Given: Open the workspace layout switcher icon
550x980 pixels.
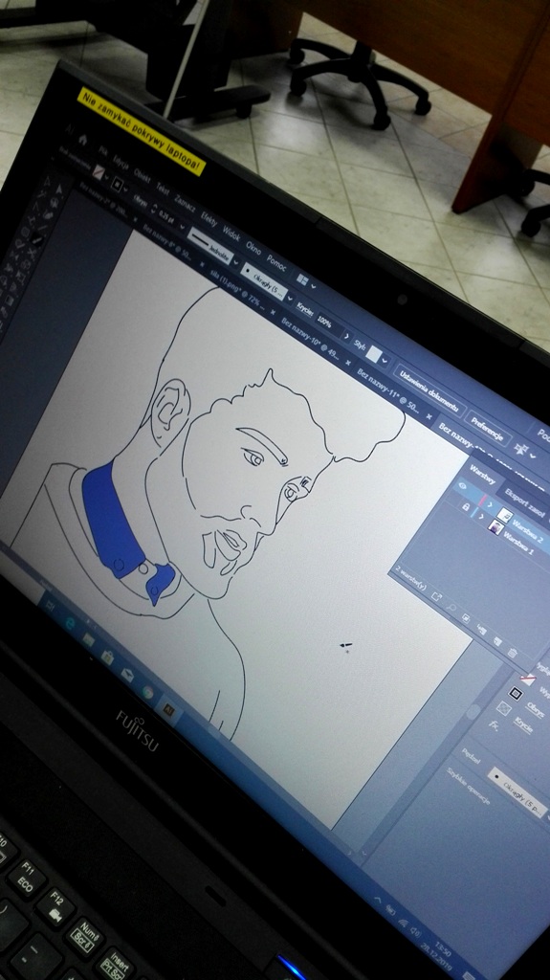Looking at the screenshot, I should click(304, 280).
